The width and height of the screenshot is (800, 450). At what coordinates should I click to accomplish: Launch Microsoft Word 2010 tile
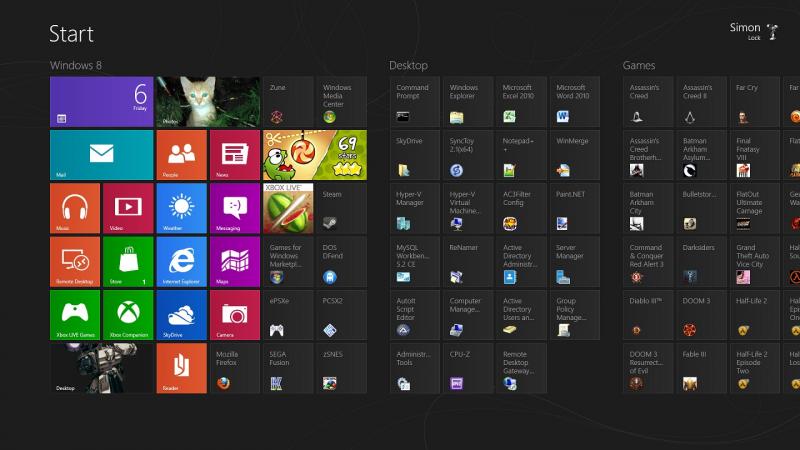click(x=574, y=102)
